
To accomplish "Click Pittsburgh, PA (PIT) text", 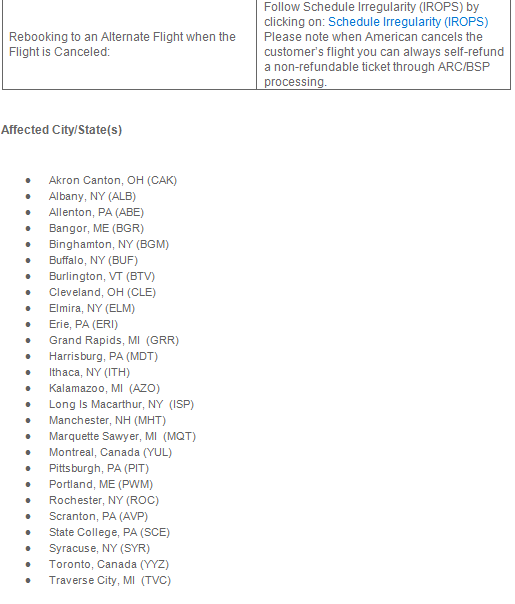I will point(99,468).
